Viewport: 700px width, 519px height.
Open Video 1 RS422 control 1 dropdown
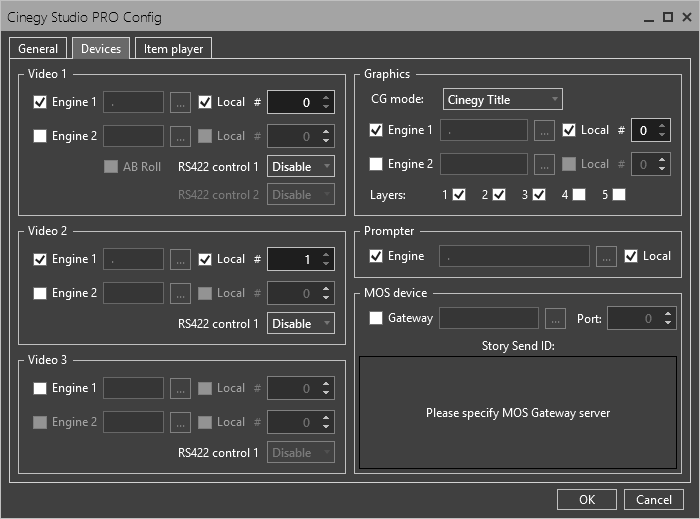pyautogui.click(x=301, y=166)
